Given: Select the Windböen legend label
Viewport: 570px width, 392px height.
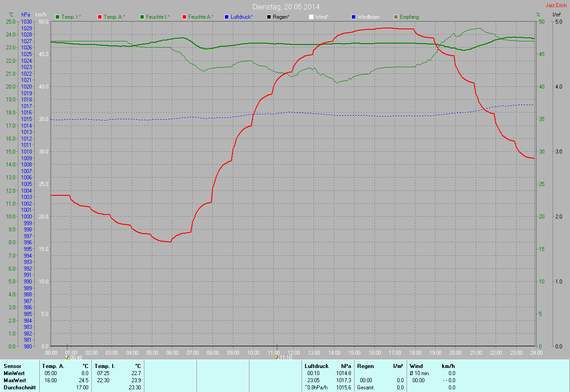Looking at the screenshot, I should pos(369,17).
